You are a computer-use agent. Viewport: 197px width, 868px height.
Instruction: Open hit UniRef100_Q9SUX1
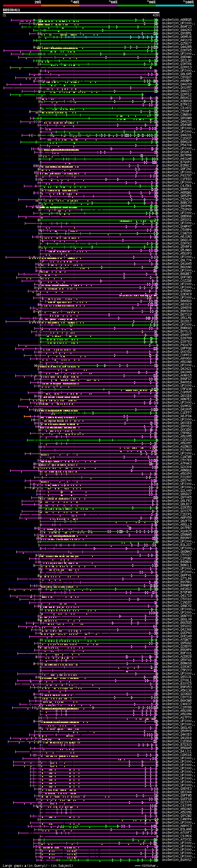(x=177, y=220)
